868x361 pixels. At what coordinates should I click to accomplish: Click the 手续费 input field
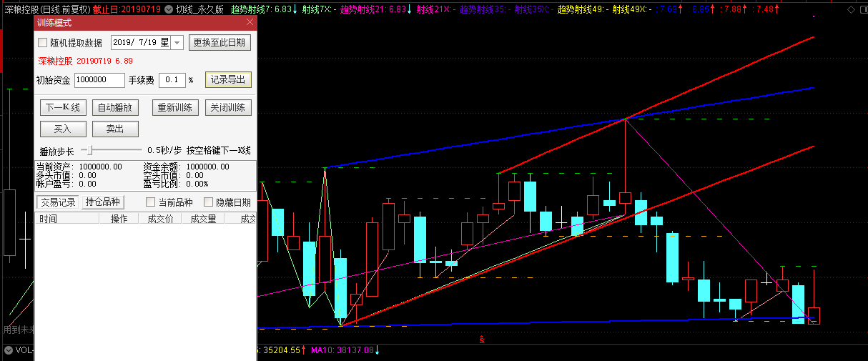172,80
